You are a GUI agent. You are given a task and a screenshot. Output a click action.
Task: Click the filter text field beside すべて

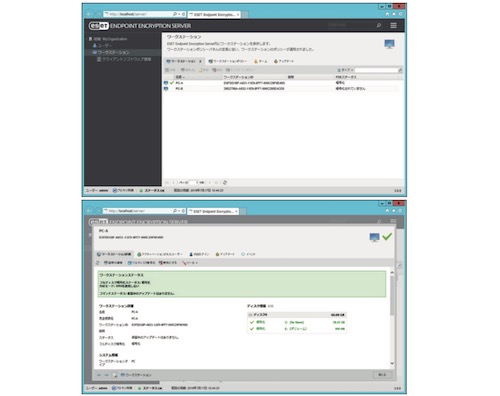pyautogui.click(x=376, y=70)
